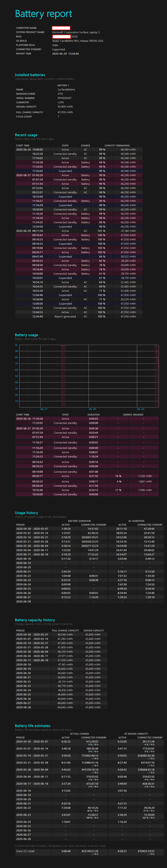This screenshot has width=167, height=868.
Task: Select the "48,549 mWh" full charge capacity
Action: click(65, 634)
